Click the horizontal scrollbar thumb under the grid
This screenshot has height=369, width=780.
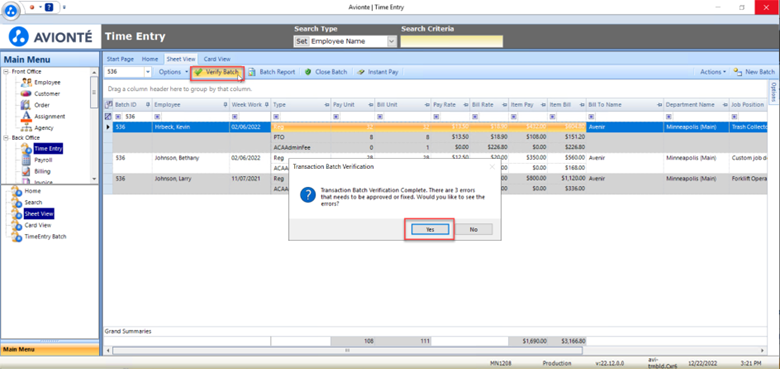(x=347, y=350)
